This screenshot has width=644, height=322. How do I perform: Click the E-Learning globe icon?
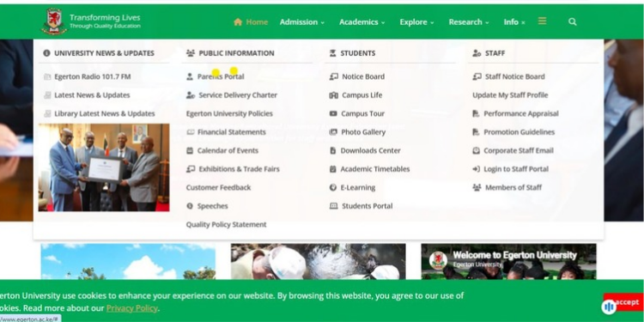(x=332, y=188)
